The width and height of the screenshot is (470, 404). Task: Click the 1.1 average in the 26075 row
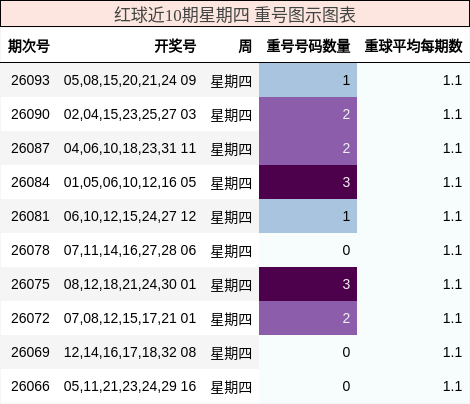(x=452, y=284)
